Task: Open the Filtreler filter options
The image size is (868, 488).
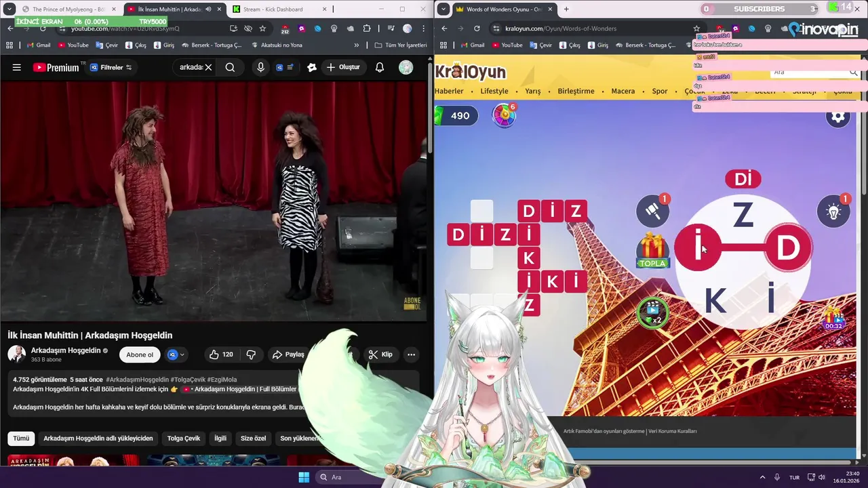Action: 111,67
